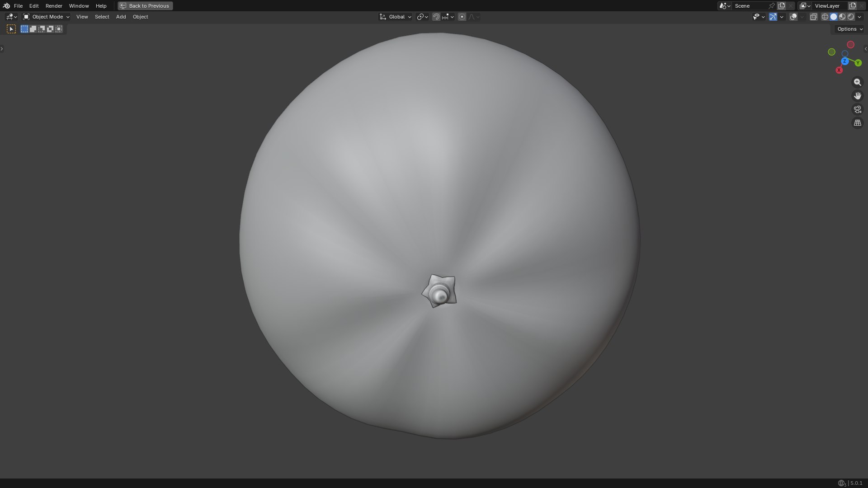
Task: Open the View menu in header
Action: point(82,17)
